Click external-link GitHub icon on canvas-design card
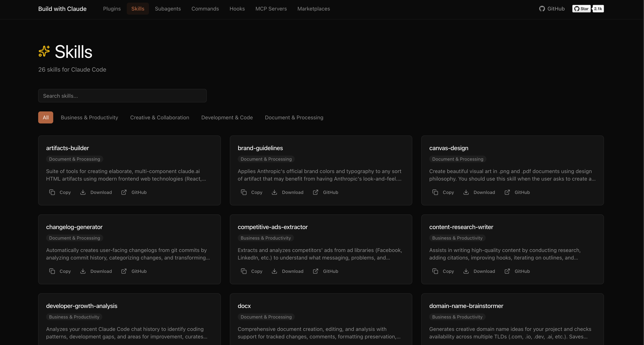The image size is (644, 345). [x=507, y=192]
